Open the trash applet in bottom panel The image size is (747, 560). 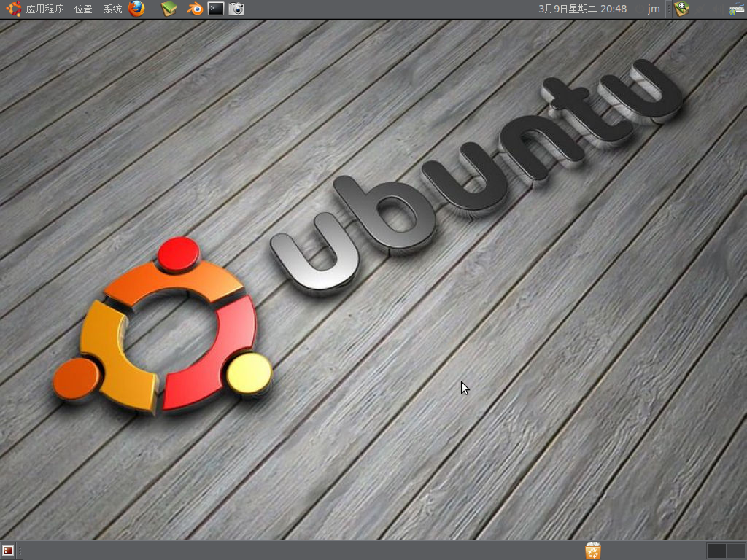[593, 551]
